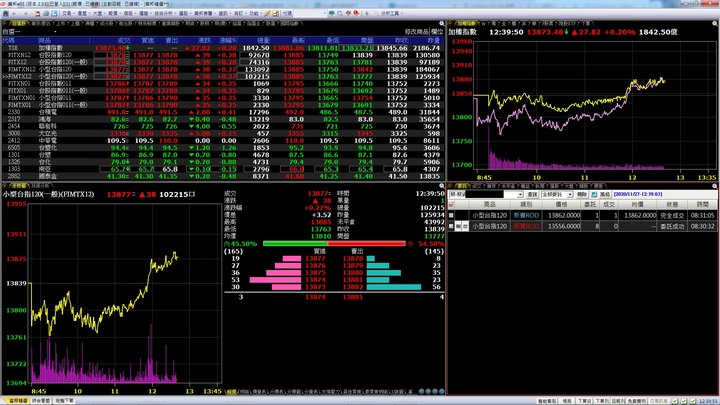Click the 風格 button in the order panel
The width and height of the screenshot is (720, 405).
coord(605,194)
